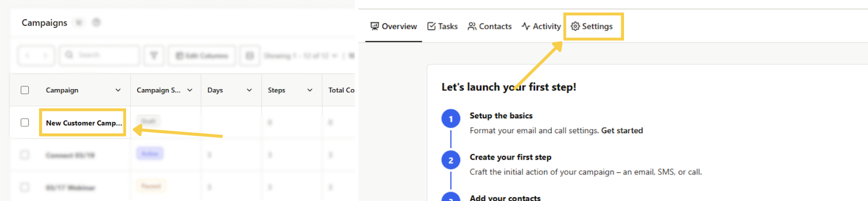Expand the Days column dropdown arrow

click(250, 90)
